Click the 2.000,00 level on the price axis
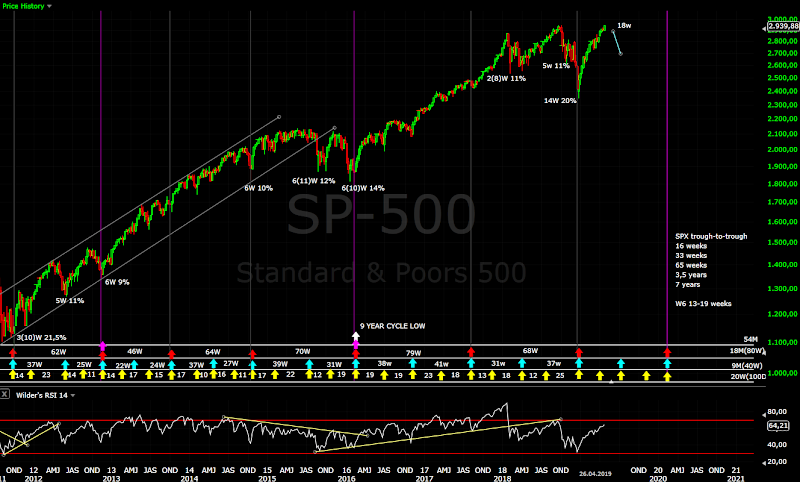800x482 pixels. coord(783,150)
